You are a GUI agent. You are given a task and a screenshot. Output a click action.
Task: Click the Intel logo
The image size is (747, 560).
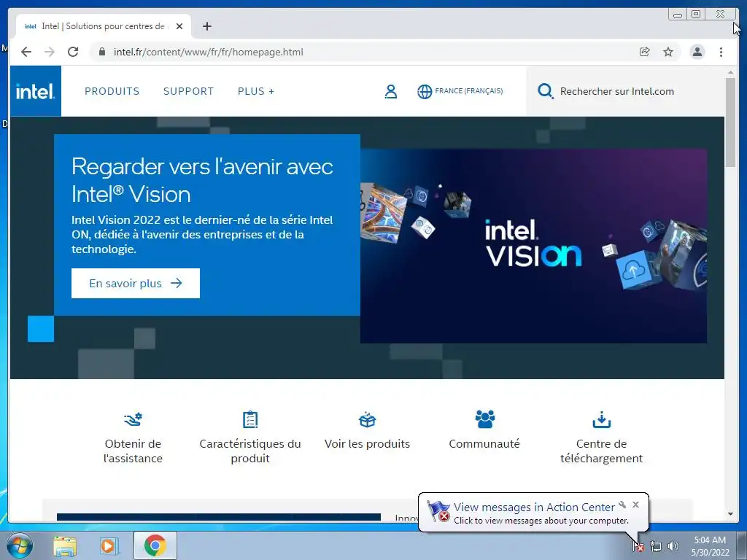pyautogui.click(x=35, y=91)
